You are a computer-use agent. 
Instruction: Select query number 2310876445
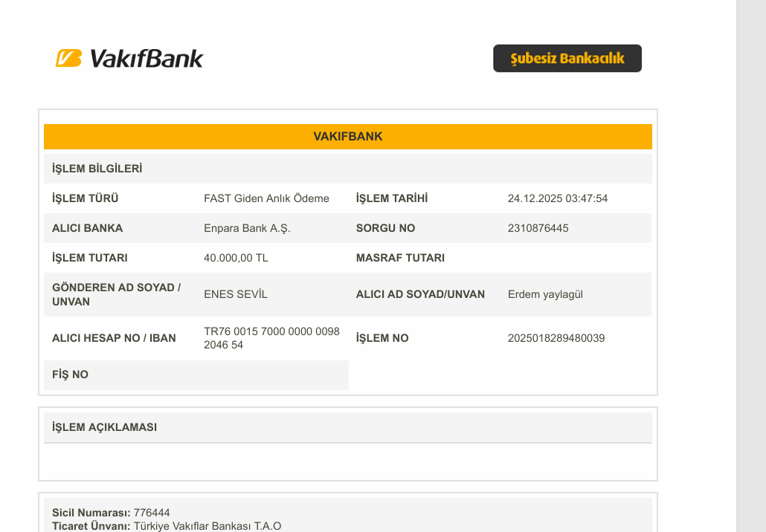[538, 228]
